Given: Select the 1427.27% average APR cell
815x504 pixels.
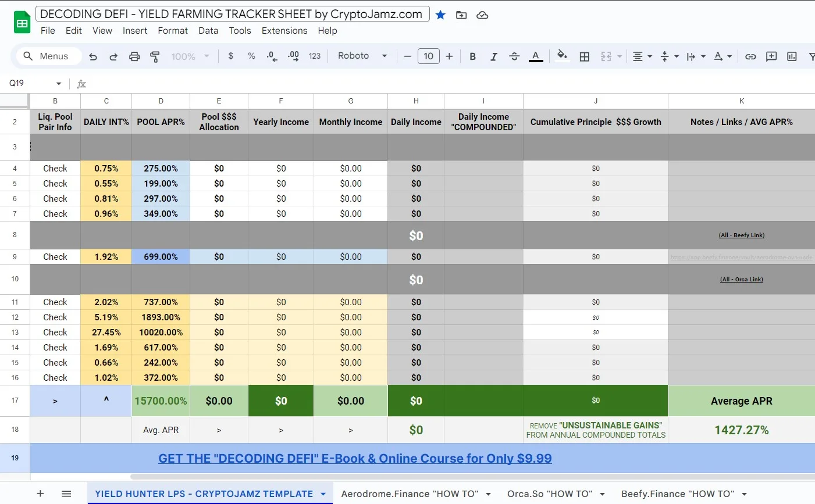Looking at the screenshot, I should click(x=742, y=430).
